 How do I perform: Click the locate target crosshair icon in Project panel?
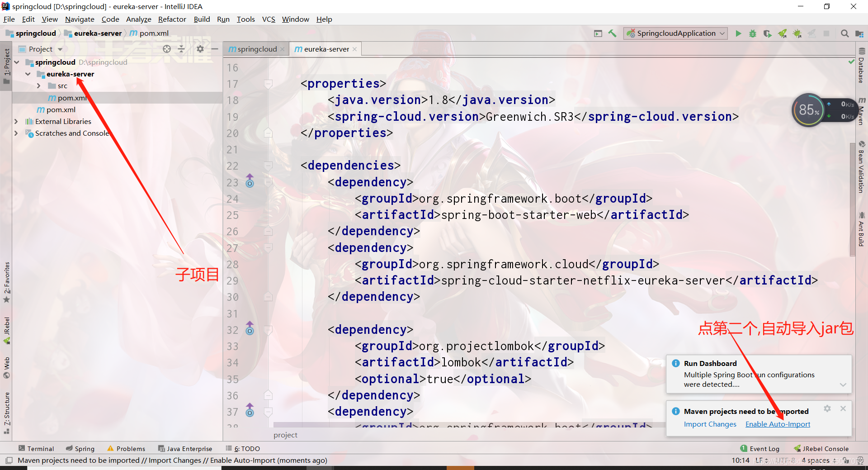[x=167, y=49]
